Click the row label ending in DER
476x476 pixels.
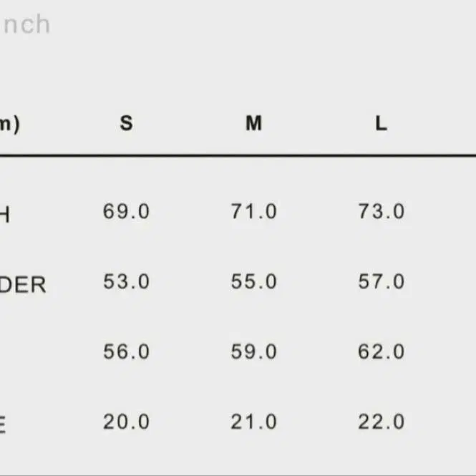point(23,285)
